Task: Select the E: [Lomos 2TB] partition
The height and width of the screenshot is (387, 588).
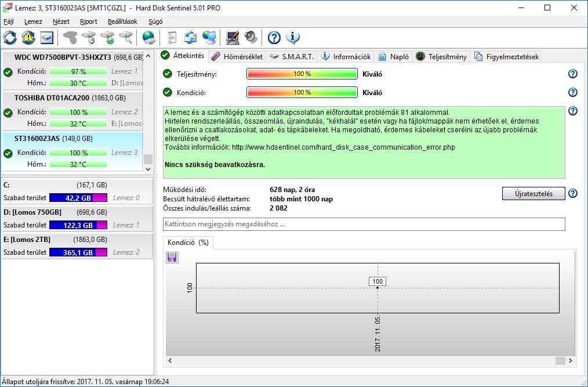Action: (x=77, y=245)
